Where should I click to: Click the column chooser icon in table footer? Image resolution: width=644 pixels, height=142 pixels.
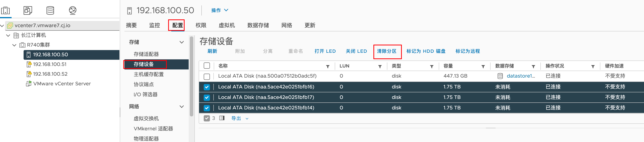click(x=222, y=118)
